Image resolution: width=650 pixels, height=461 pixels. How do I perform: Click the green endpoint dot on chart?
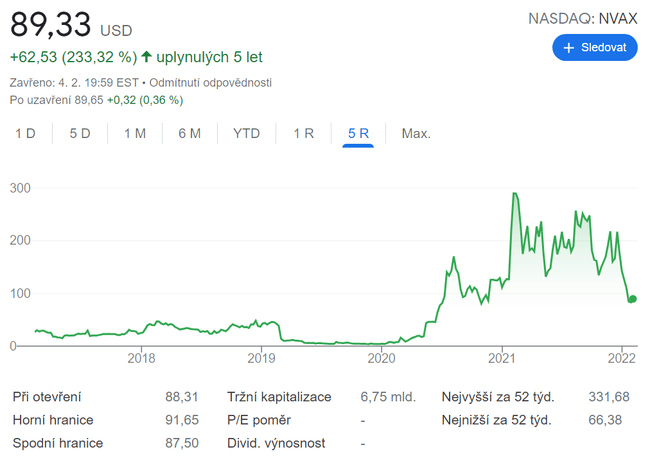click(x=632, y=299)
